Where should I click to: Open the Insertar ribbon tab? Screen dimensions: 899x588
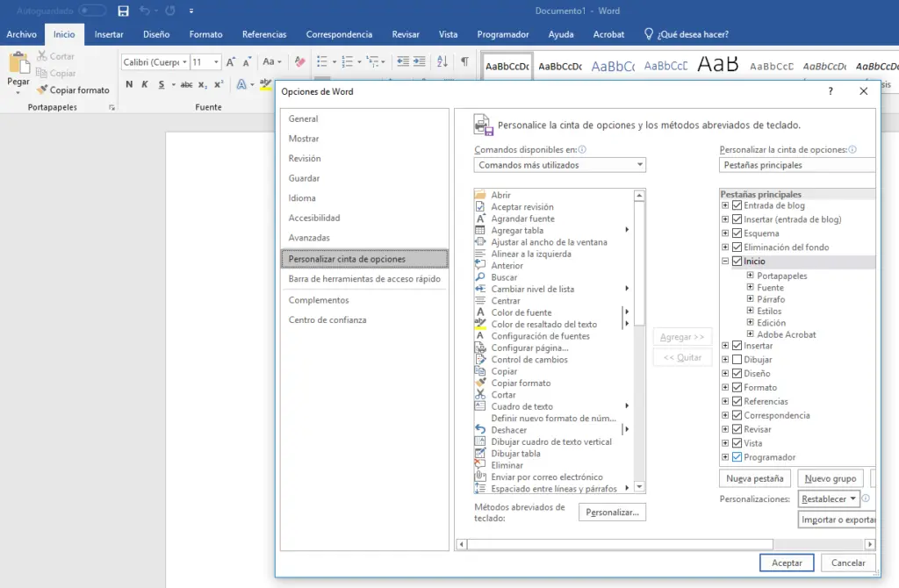coord(109,34)
